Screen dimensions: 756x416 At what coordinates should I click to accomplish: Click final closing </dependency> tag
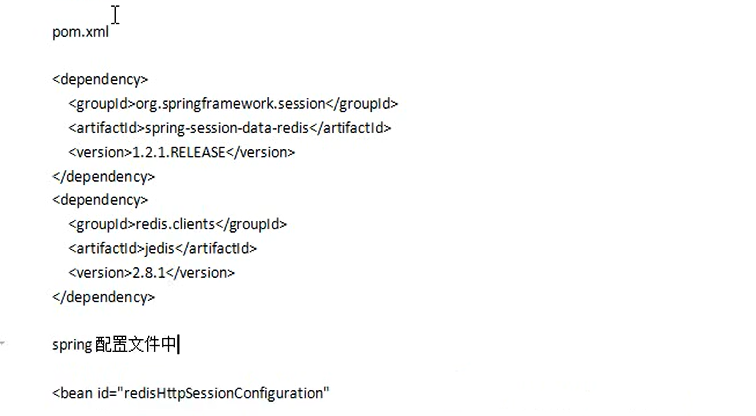pyautogui.click(x=104, y=297)
